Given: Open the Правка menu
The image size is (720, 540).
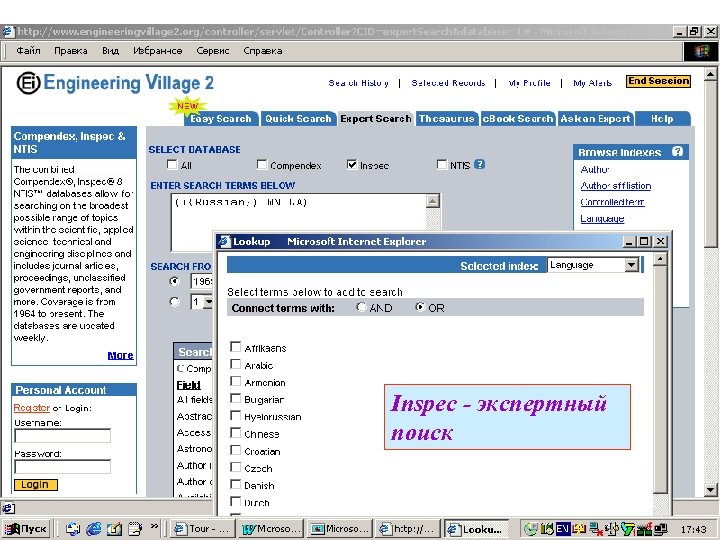Looking at the screenshot, I should (x=70, y=51).
